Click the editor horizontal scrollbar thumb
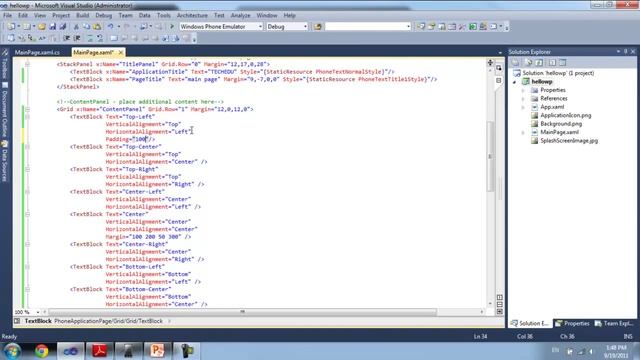Viewport: 640px width, 360px height. pyautogui.click(x=242, y=312)
